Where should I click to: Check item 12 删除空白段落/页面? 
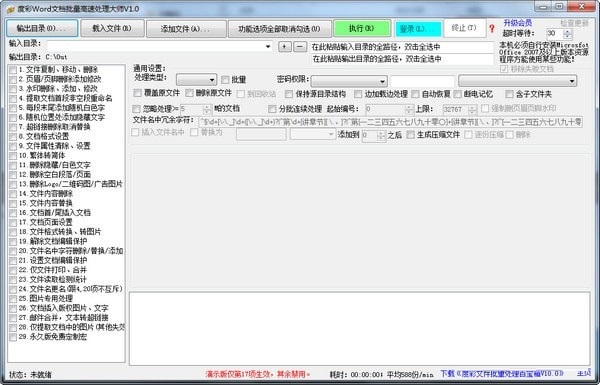(13, 175)
